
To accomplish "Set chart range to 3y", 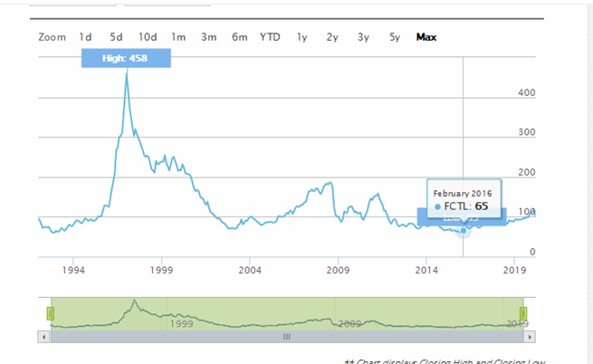I will coord(363,37).
